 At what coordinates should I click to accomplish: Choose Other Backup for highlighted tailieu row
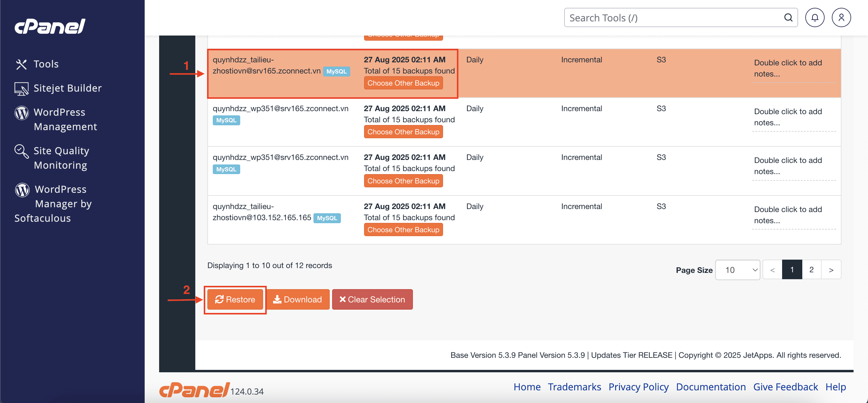(x=403, y=83)
